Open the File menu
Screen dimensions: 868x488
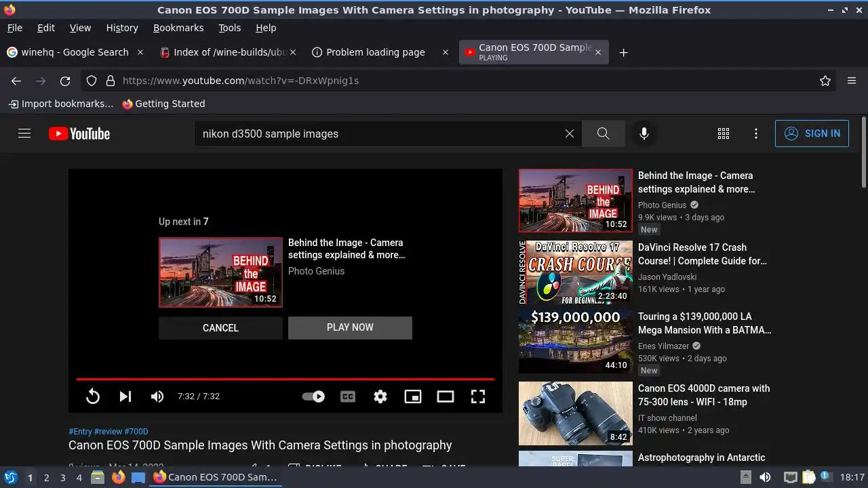[x=14, y=28]
